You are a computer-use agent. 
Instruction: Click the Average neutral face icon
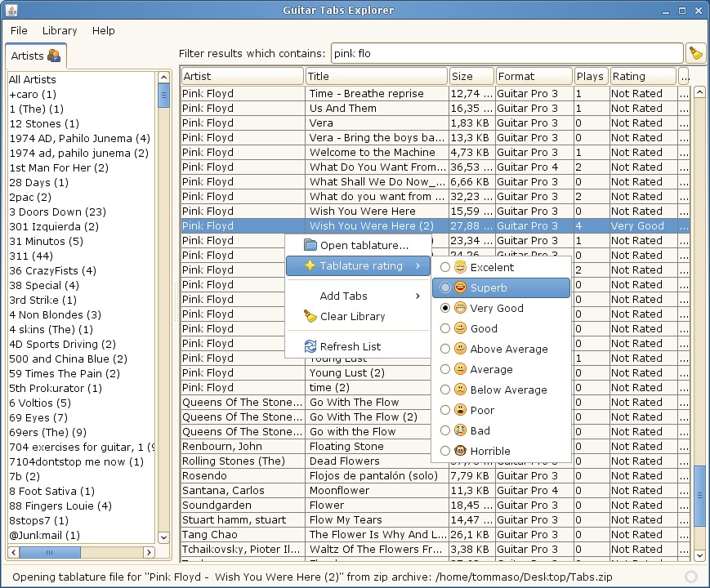[460, 369]
